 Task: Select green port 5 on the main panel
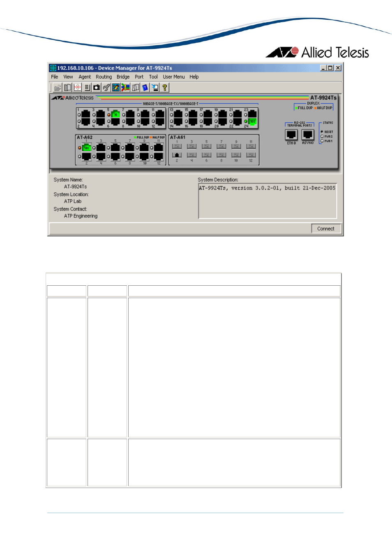(115, 114)
